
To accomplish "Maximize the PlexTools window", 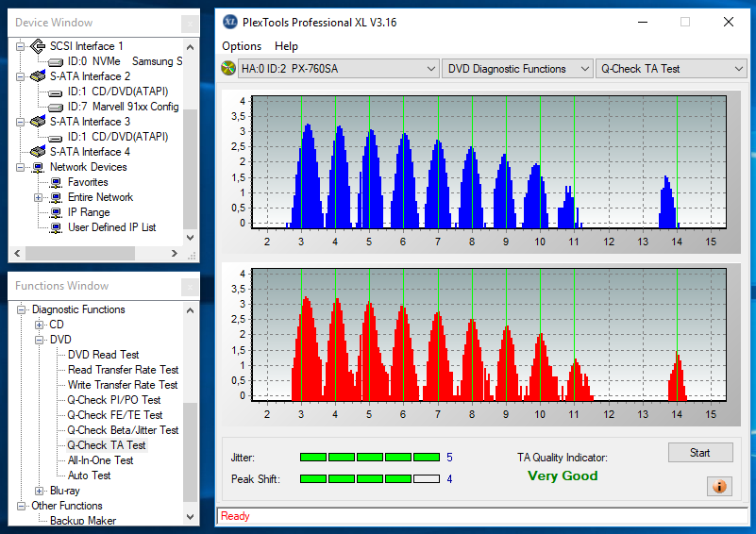I will [x=685, y=22].
